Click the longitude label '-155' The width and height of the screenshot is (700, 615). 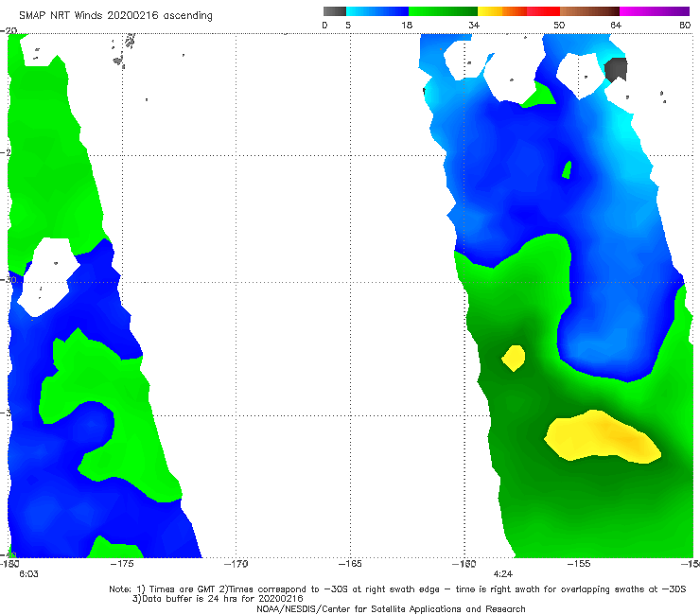579,564
